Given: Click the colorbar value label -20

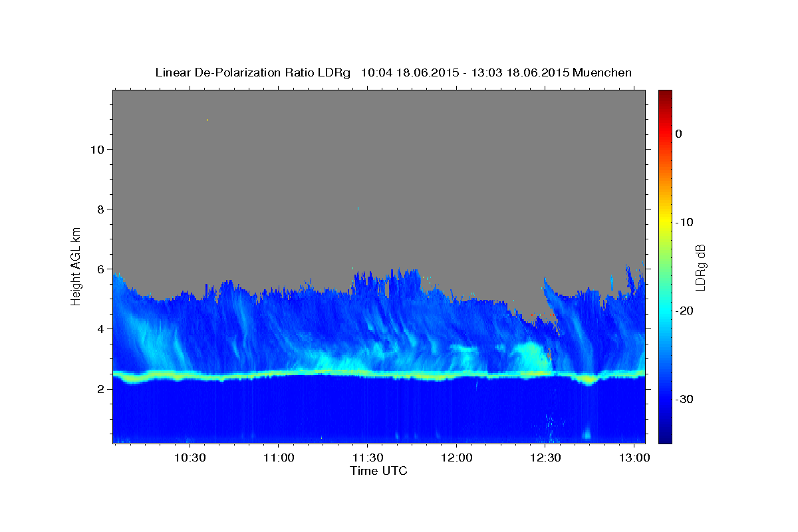Looking at the screenshot, I should [685, 311].
